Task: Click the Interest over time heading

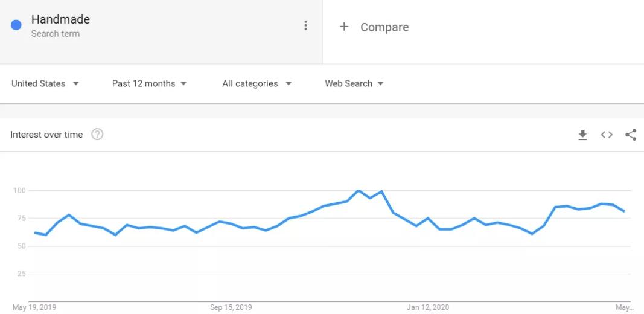Action: 46,135
